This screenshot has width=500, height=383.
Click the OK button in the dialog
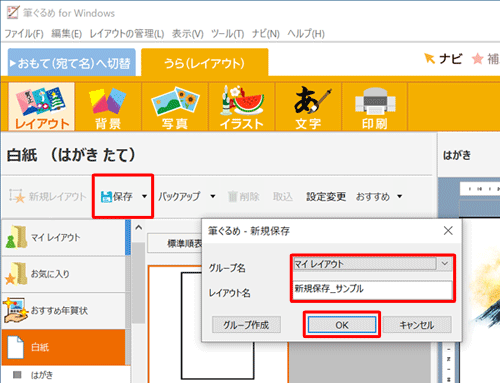pyautogui.click(x=342, y=325)
